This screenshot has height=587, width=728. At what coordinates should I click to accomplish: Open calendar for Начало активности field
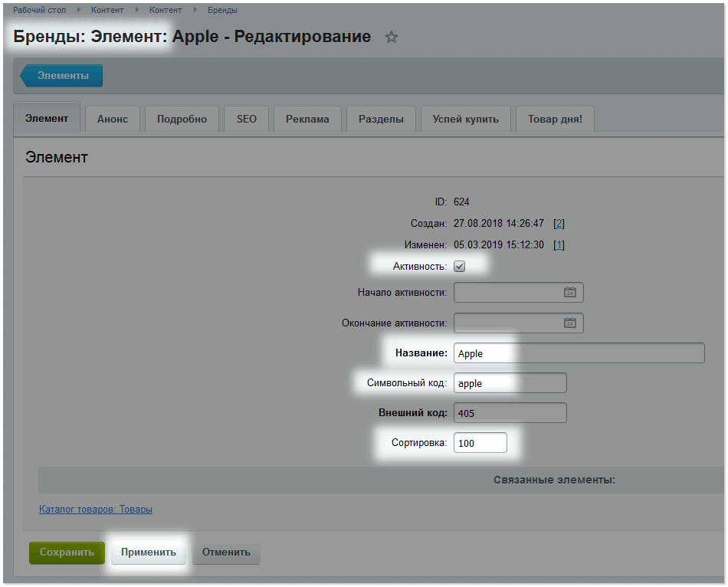coord(569,292)
